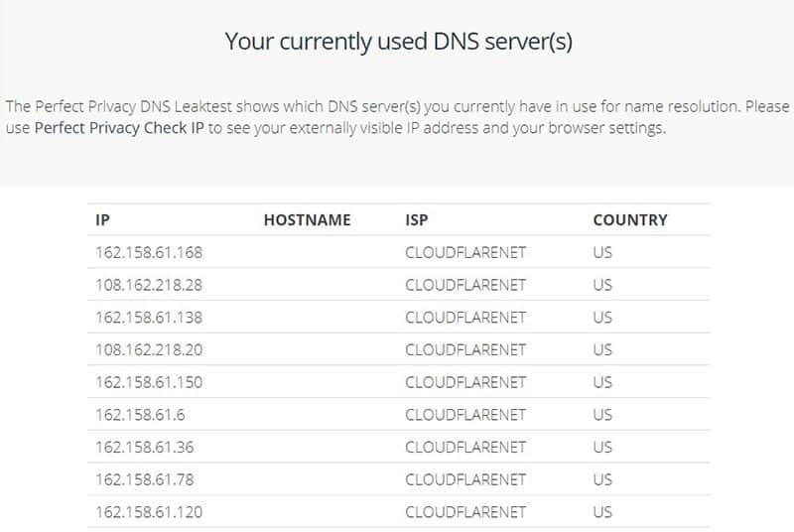Click the ISP column header
The height and width of the screenshot is (532, 794).
pyautogui.click(x=416, y=220)
